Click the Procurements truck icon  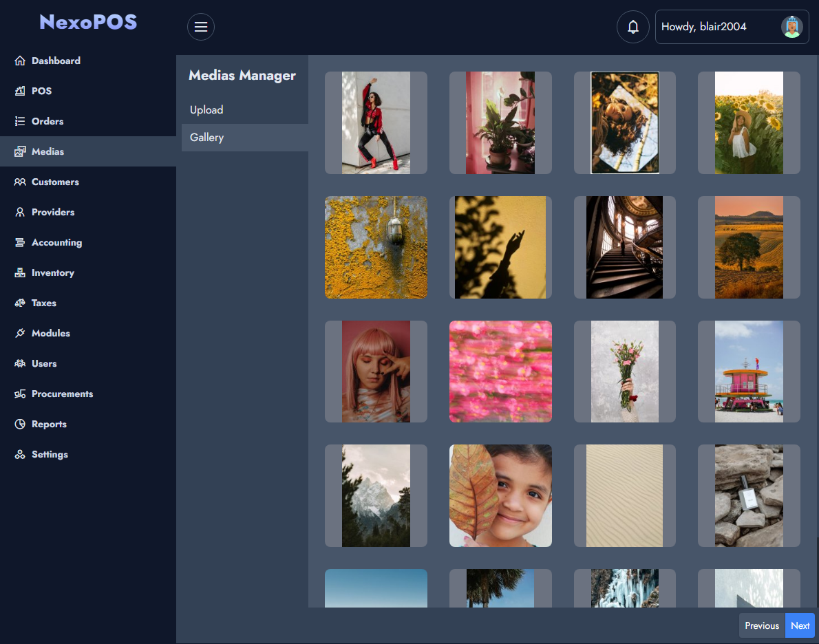(x=20, y=394)
